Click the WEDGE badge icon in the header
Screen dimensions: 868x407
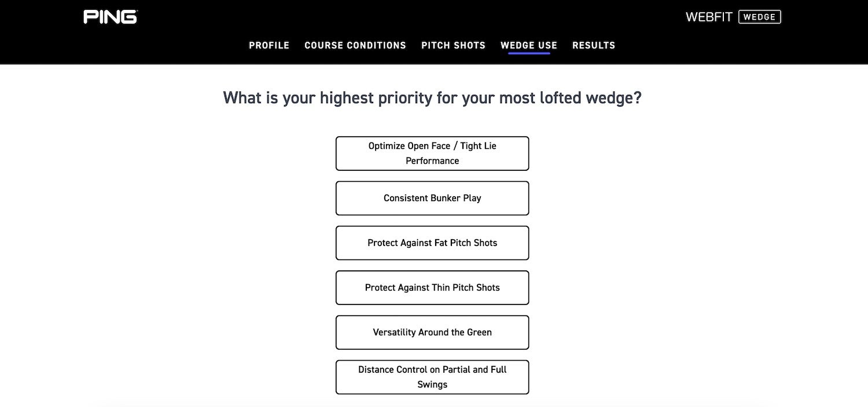point(760,17)
